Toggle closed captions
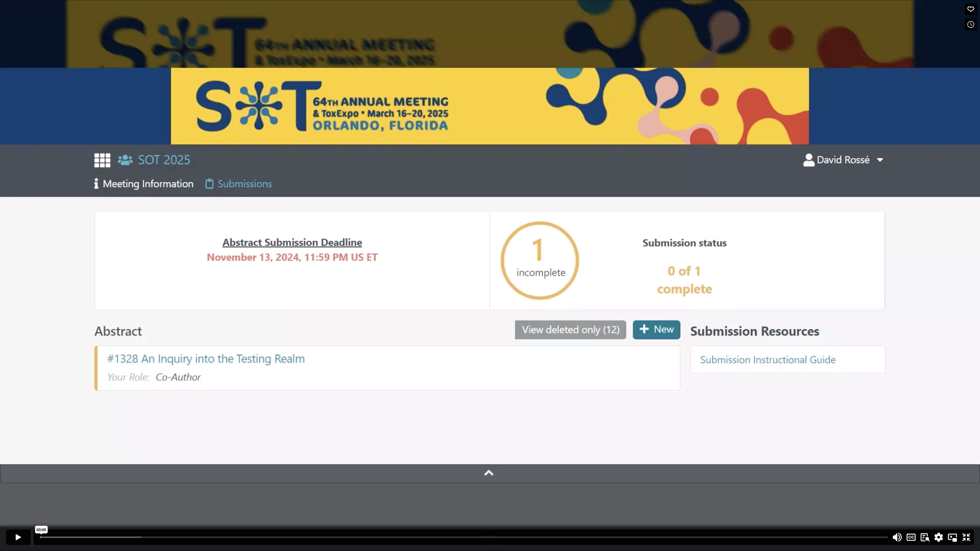Screen dimensions: 980x551 [x=911, y=537]
